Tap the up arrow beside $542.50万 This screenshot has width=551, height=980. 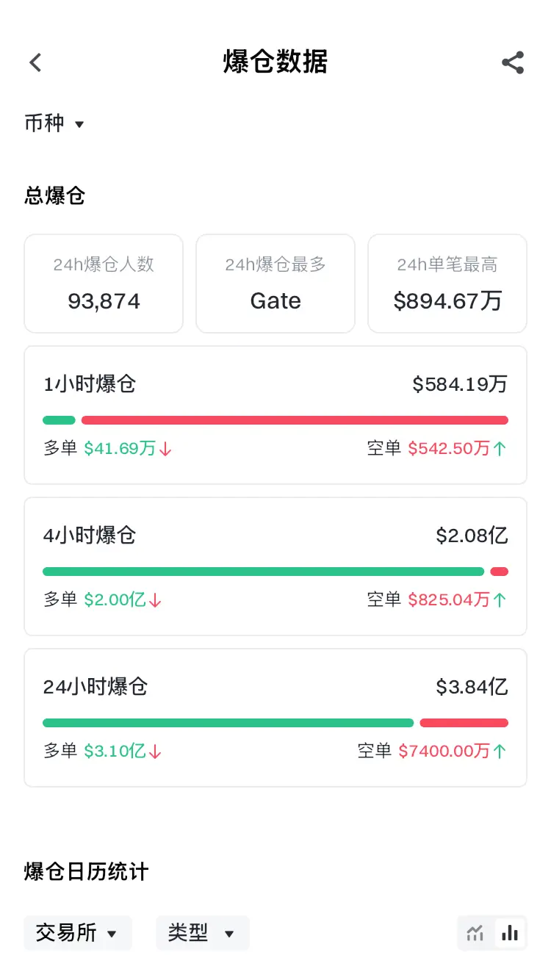pyautogui.click(x=500, y=449)
